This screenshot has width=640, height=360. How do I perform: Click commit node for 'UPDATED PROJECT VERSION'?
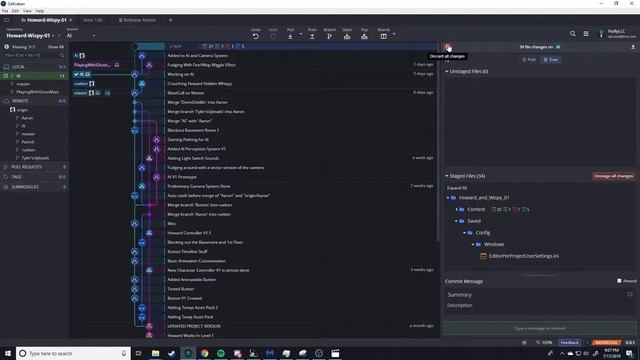coord(149,326)
